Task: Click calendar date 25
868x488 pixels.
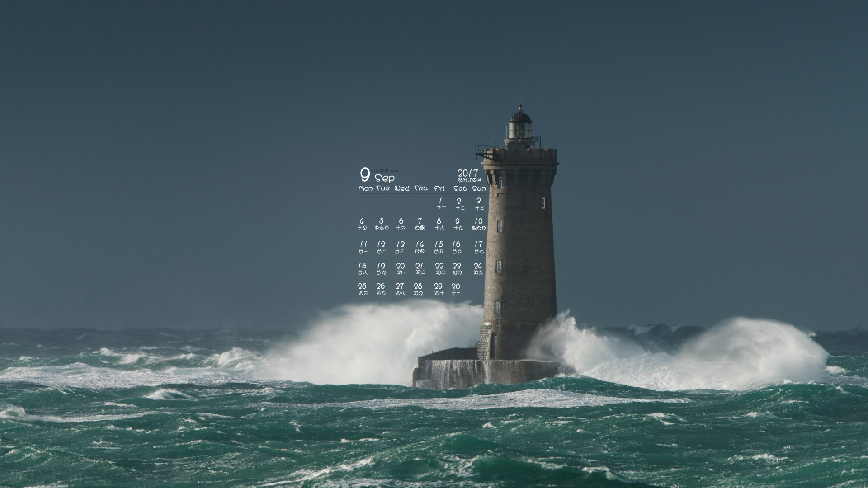Action: click(x=362, y=286)
